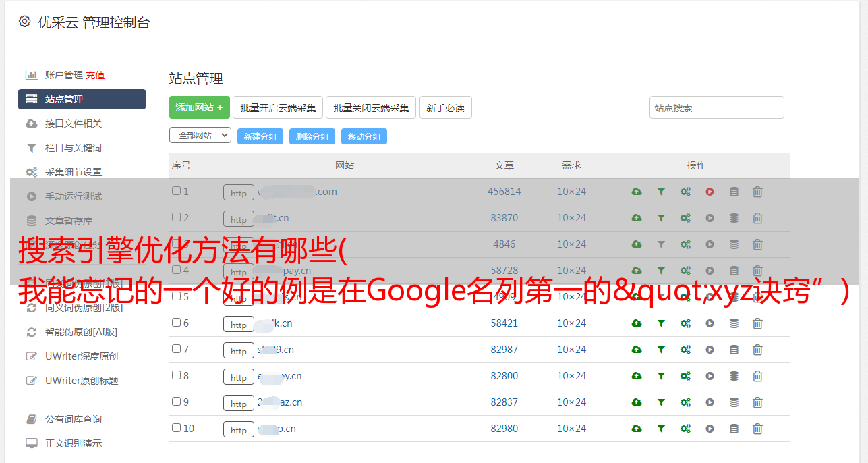Click the article count 58421
The height and width of the screenshot is (463, 868).
504,323
